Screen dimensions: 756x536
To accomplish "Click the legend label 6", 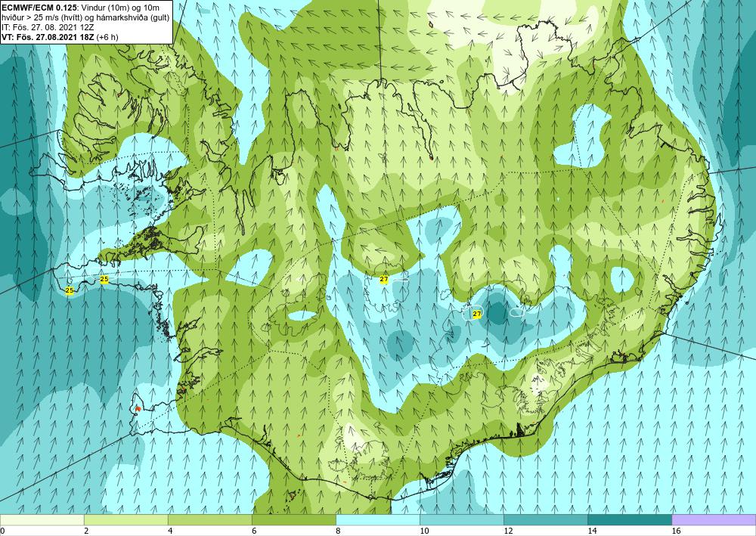I will 254,531.
